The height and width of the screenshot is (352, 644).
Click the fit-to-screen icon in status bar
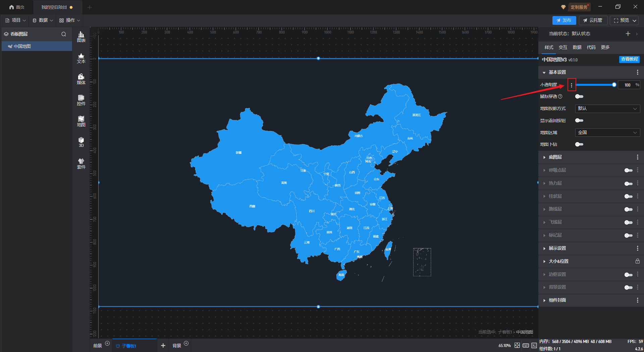tap(517, 345)
